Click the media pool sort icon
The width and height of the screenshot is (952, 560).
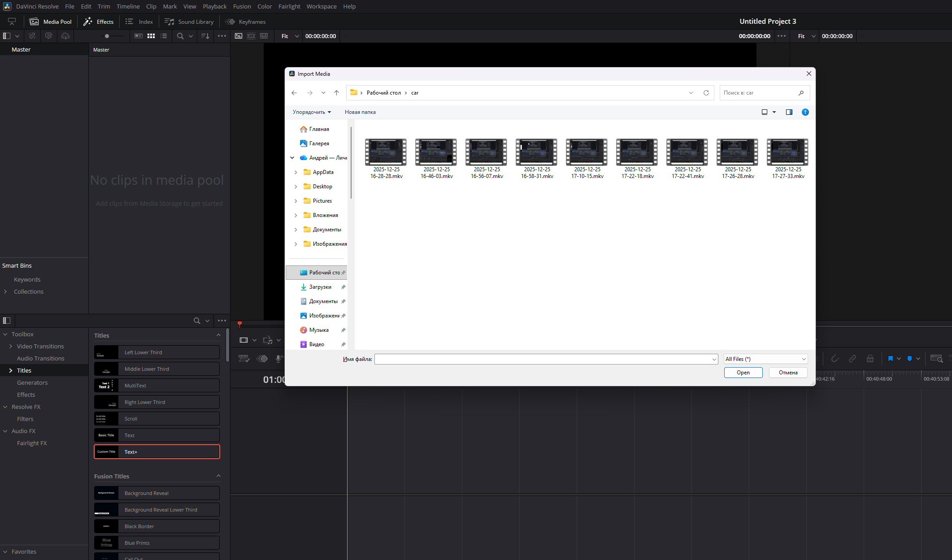pyautogui.click(x=205, y=36)
